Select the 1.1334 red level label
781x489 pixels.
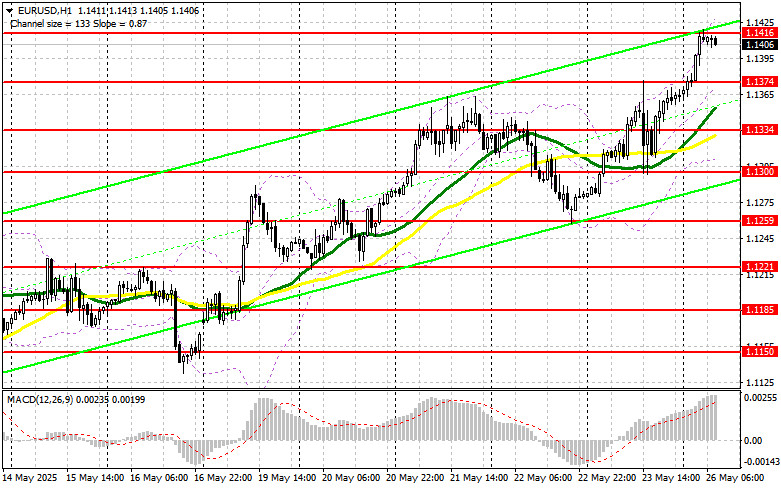760,130
